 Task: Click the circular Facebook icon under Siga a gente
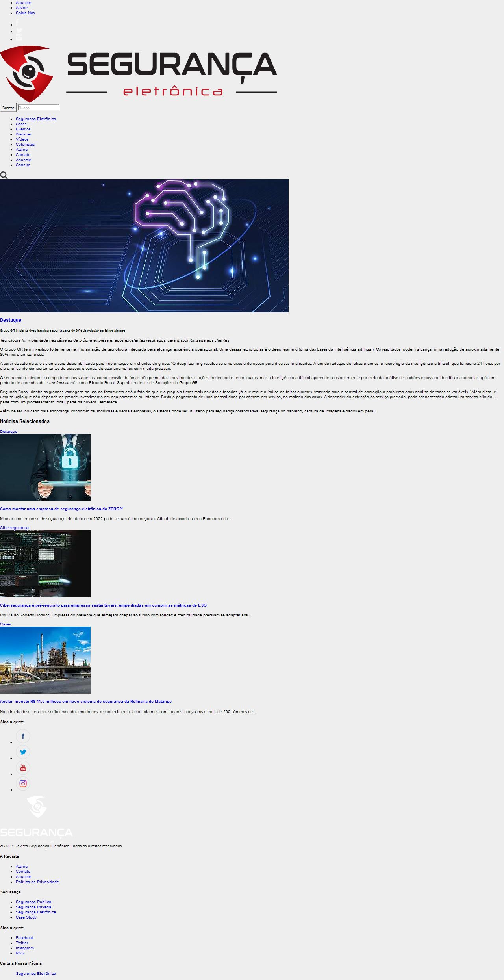(x=23, y=736)
